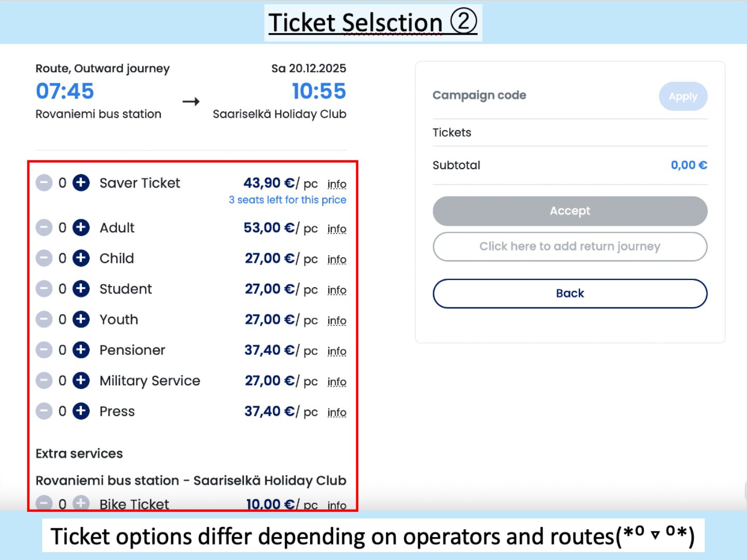Show info for Adult ticket
Screen dimensions: 747x560
(x=337, y=229)
